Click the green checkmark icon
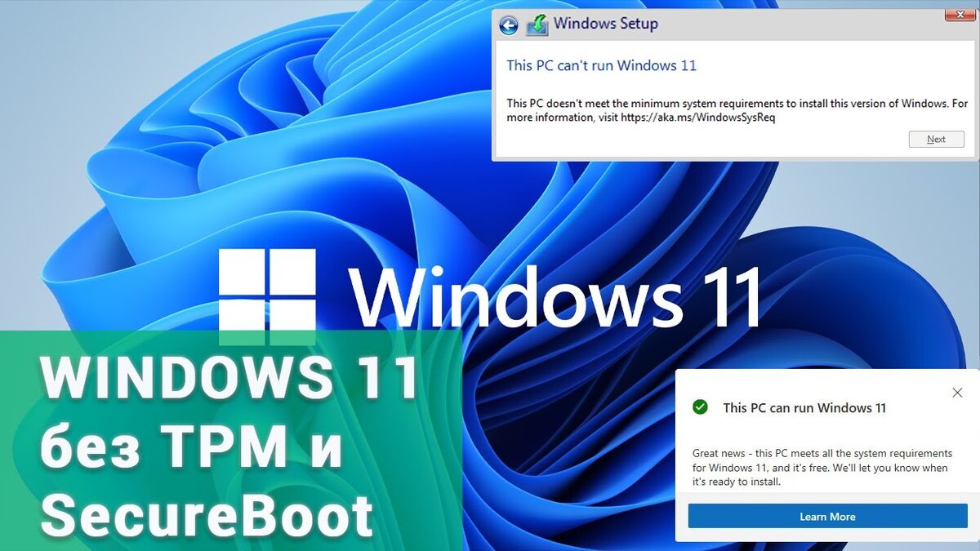 tap(700, 407)
